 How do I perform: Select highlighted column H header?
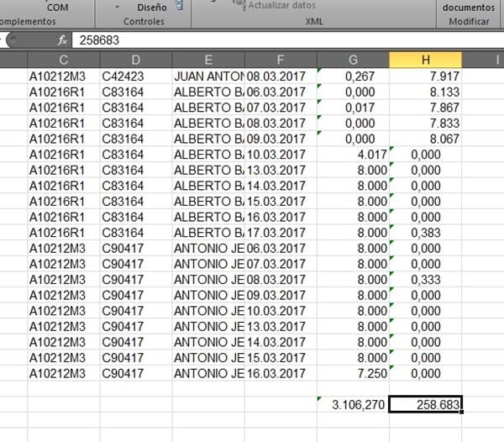(x=426, y=60)
